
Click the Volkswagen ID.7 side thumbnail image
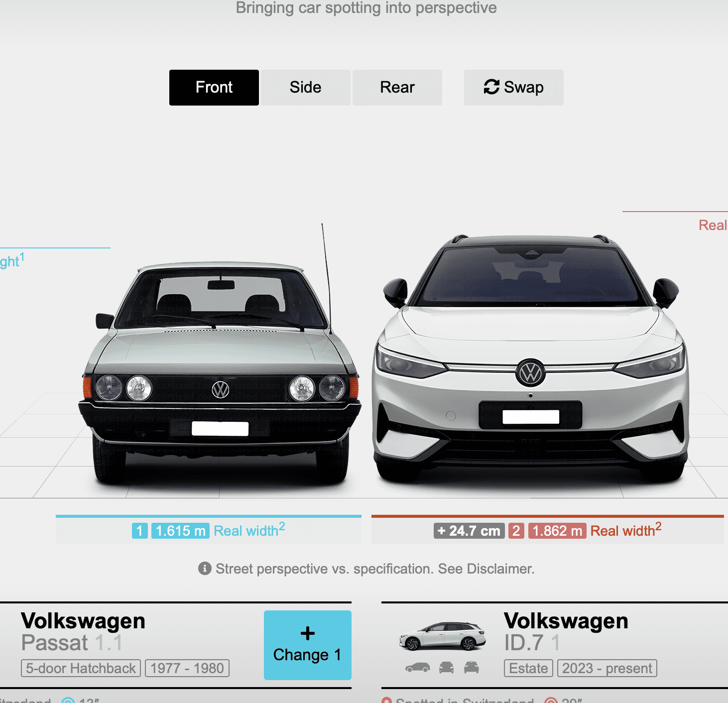click(443, 637)
